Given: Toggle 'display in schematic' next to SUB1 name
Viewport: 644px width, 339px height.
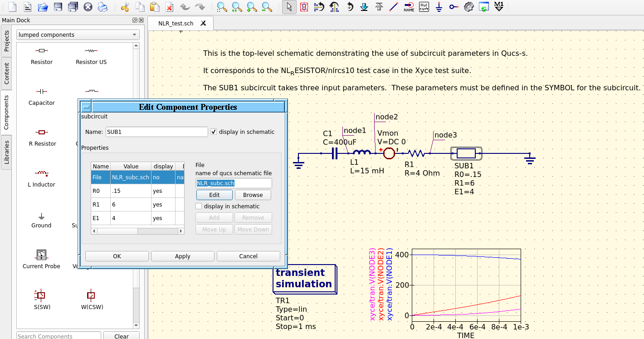Looking at the screenshot, I should [213, 132].
